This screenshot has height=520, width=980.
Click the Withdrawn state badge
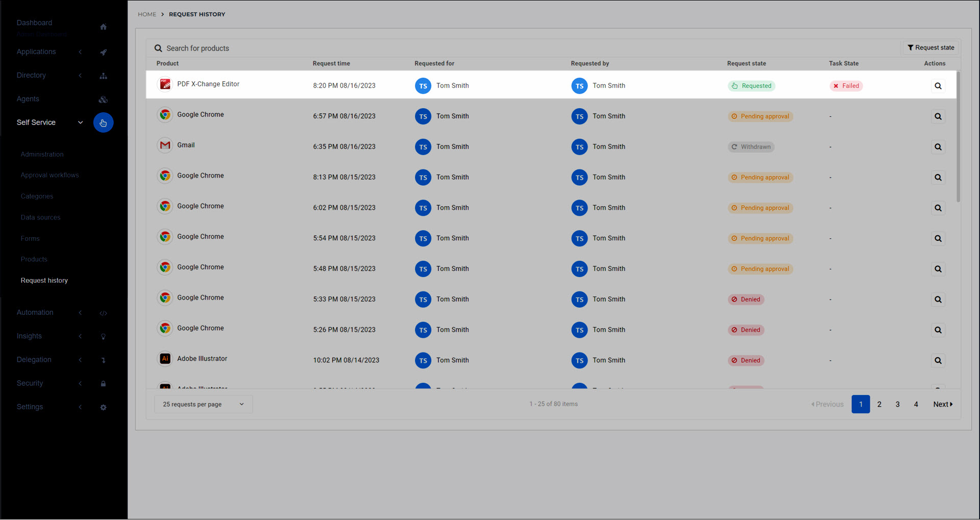click(x=751, y=147)
